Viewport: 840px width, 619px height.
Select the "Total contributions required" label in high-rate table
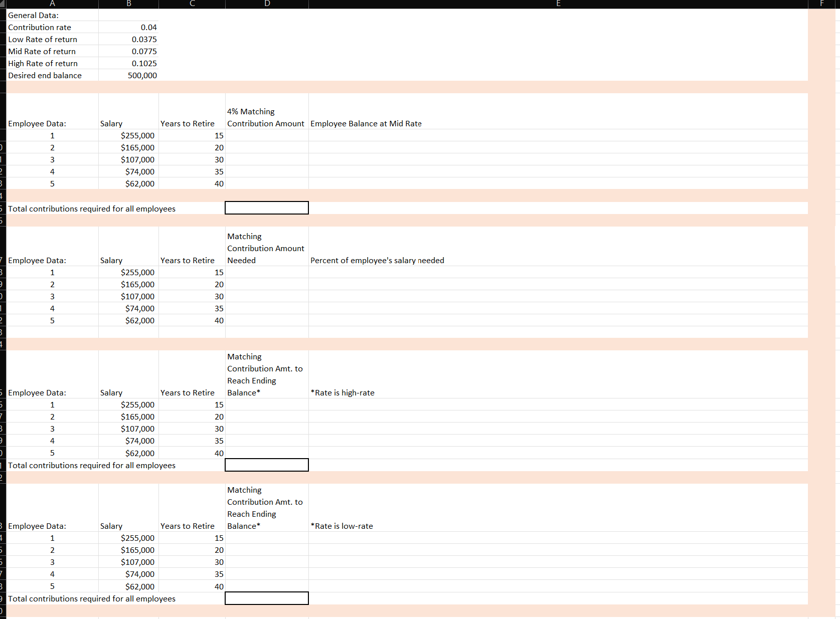[x=92, y=465]
